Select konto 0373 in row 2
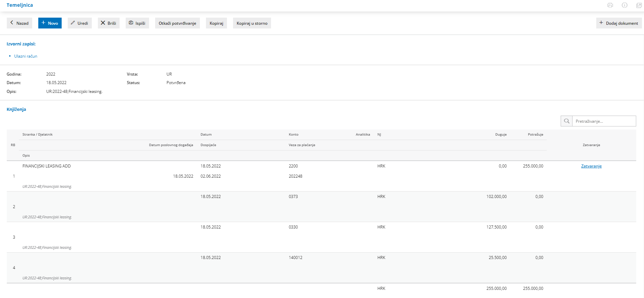Viewport: 644px width, 298px height. point(293,197)
